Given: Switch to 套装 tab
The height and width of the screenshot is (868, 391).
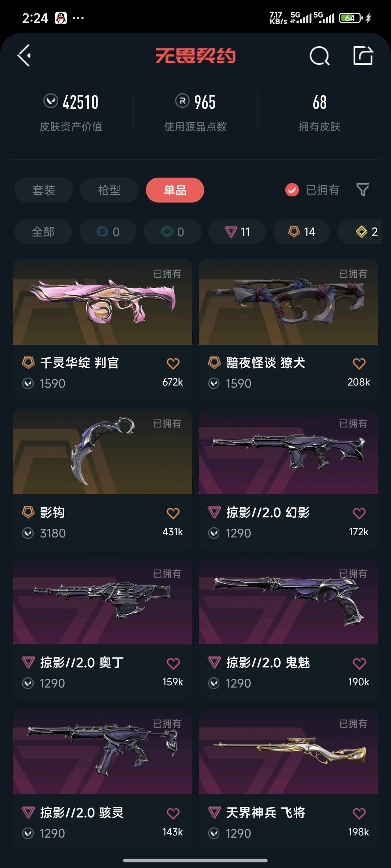Looking at the screenshot, I should (44, 190).
